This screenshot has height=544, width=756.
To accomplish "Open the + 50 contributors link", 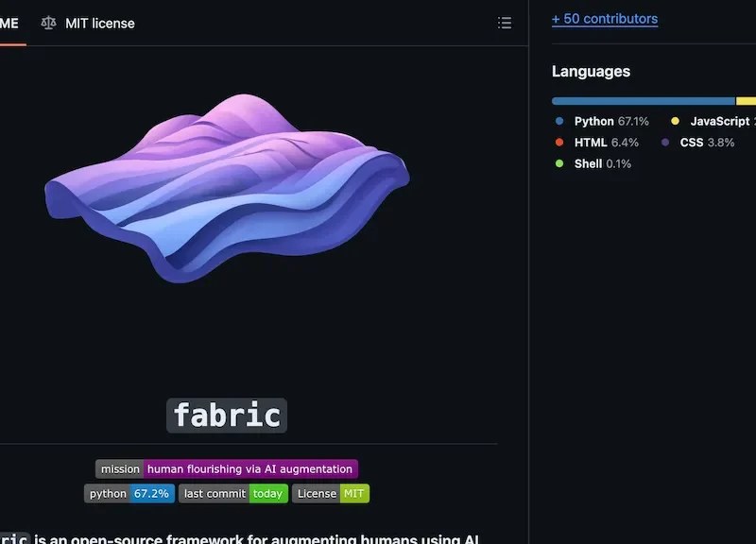I will pos(604,18).
